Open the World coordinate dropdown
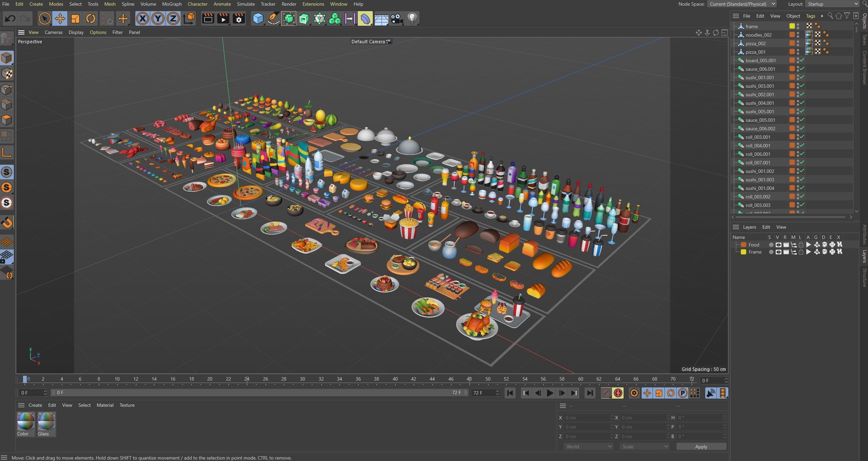Screen dimensions: 868x461 coord(589,447)
